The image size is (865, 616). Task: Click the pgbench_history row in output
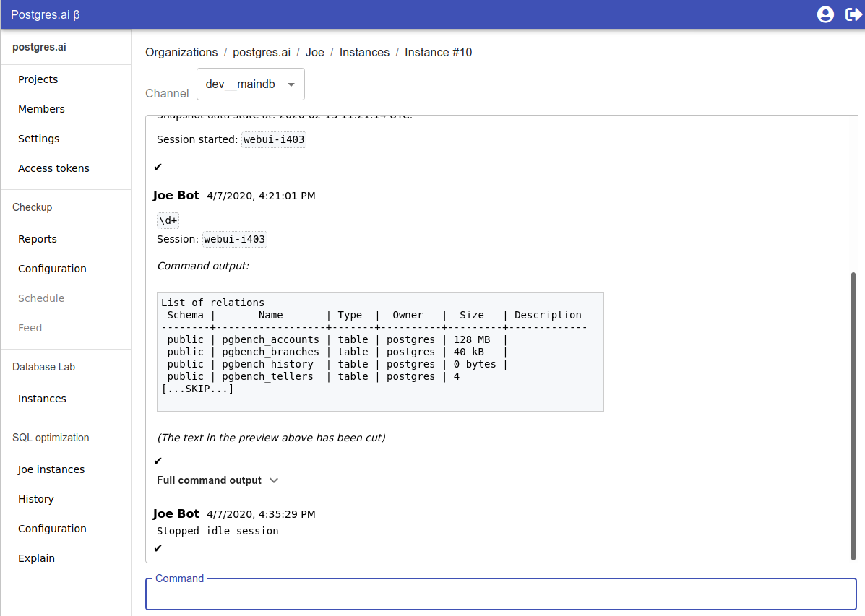337,364
